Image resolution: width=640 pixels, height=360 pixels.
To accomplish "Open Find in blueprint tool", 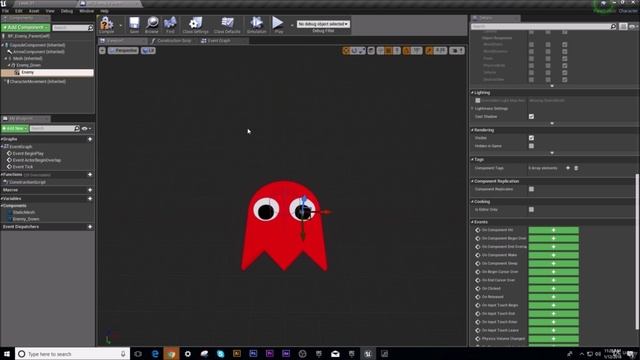I will [170, 24].
